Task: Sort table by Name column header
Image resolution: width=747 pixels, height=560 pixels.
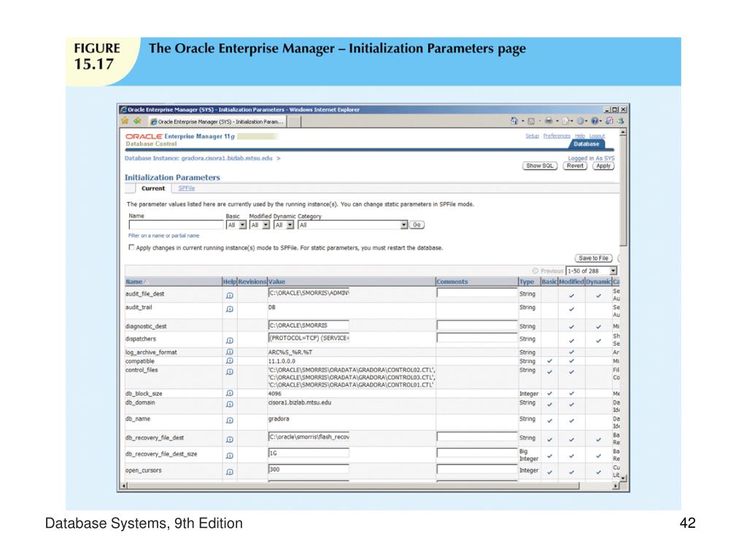Action: 134,281
